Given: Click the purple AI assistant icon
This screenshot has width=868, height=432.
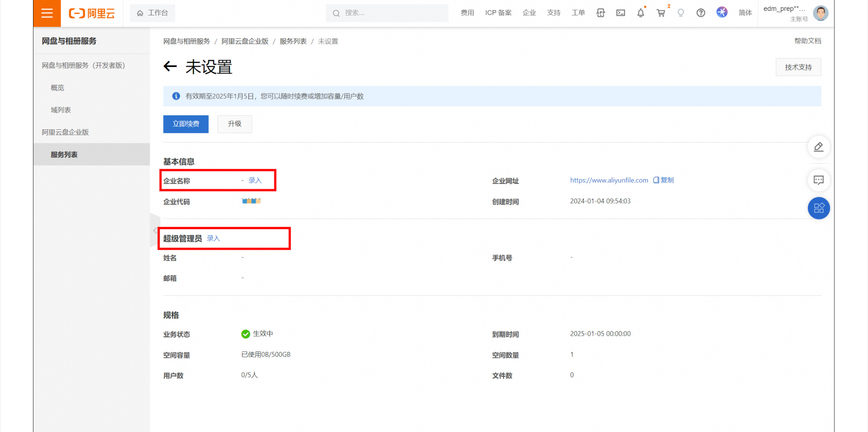Looking at the screenshot, I should click(722, 12).
